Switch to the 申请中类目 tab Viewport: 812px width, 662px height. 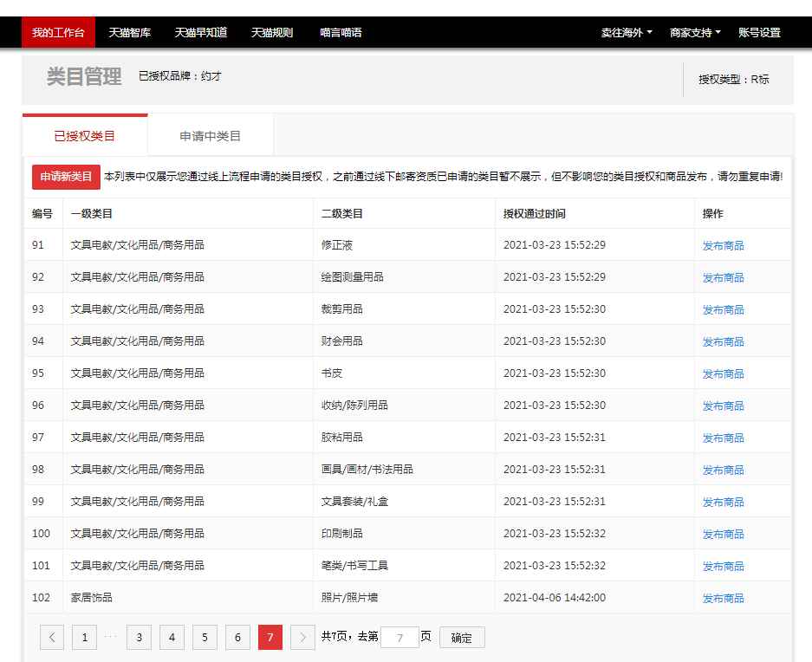211,136
